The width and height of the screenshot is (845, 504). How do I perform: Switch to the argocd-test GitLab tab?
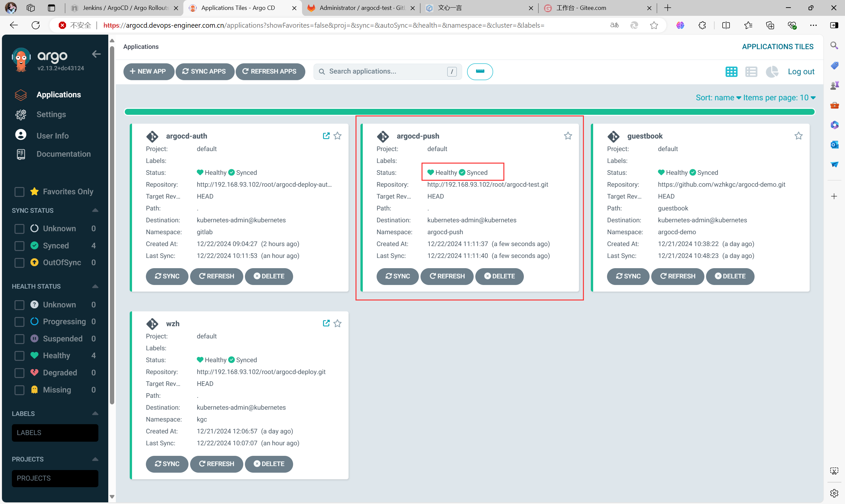tap(361, 8)
